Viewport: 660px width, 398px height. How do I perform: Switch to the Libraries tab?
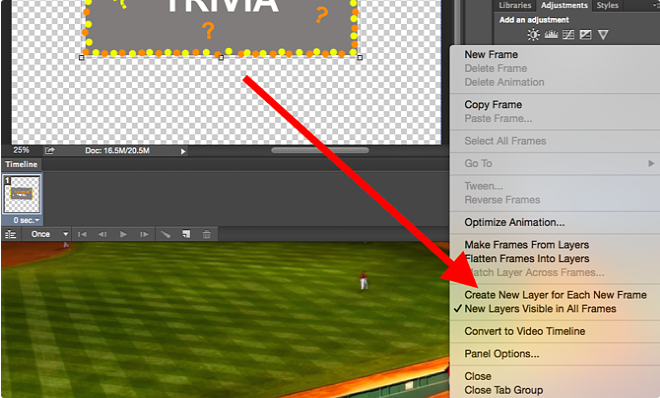coord(514,5)
